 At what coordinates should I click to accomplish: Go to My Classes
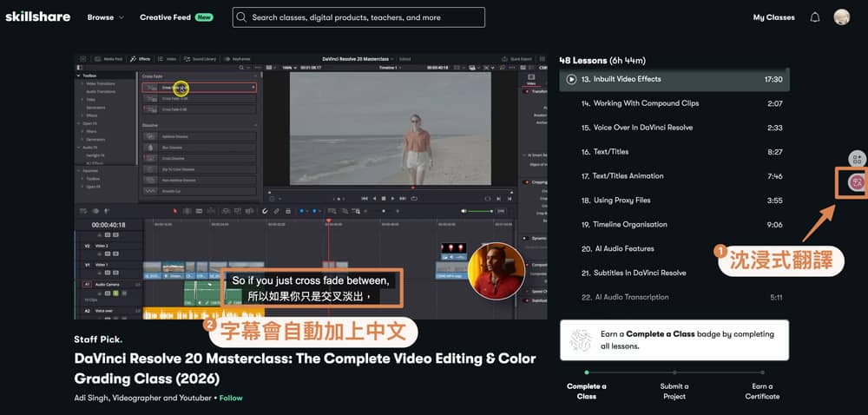pos(773,17)
